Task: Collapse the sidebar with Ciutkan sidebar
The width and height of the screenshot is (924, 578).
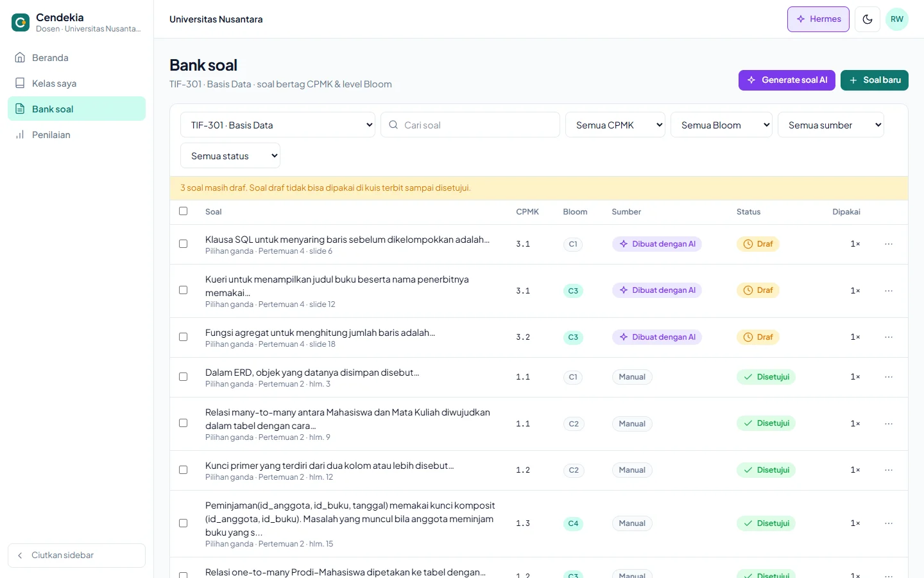Action: tap(76, 556)
